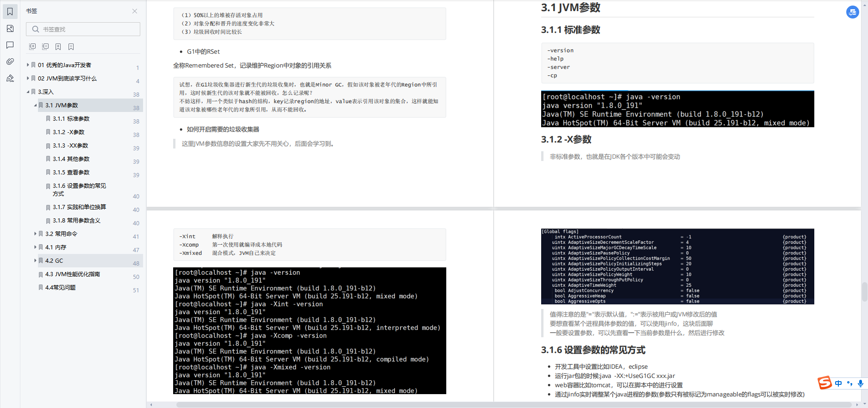
Task: Jump to '3.1.1 标准参数' bookmark
Action: click(71, 119)
